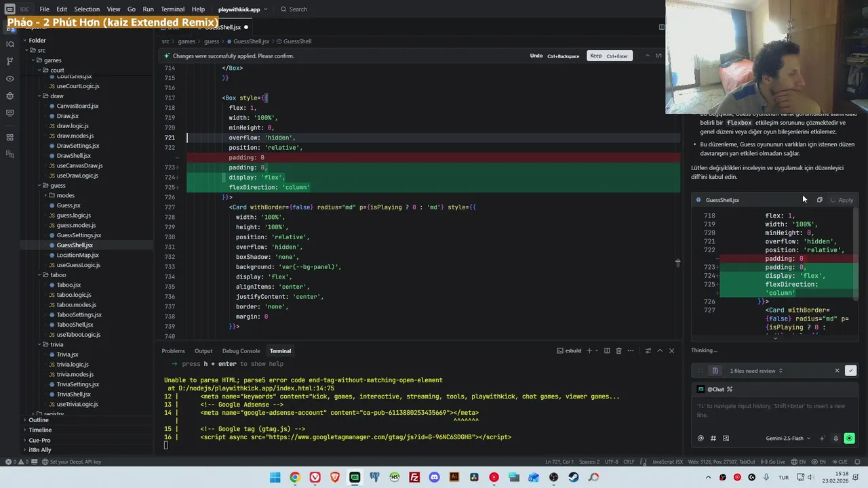The height and width of the screenshot is (488, 868).
Task: Click Go Live in the status bar
Action: [x=772, y=462]
